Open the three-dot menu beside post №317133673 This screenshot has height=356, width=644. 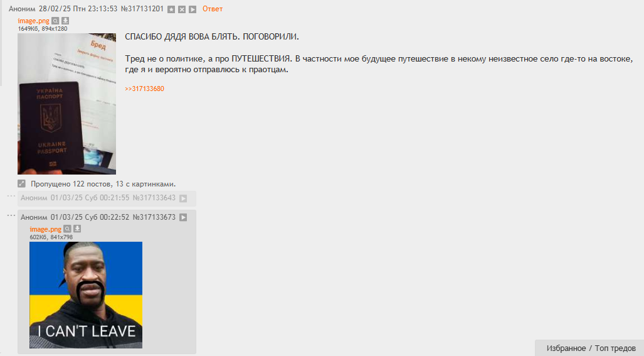(x=11, y=215)
